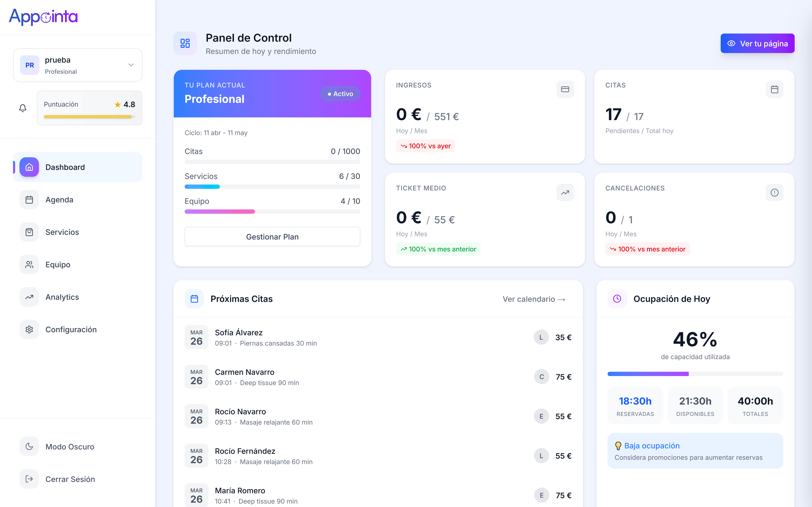This screenshot has height=507, width=812.
Task: Open the Agenda section in the sidebar
Action: (x=77, y=199)
